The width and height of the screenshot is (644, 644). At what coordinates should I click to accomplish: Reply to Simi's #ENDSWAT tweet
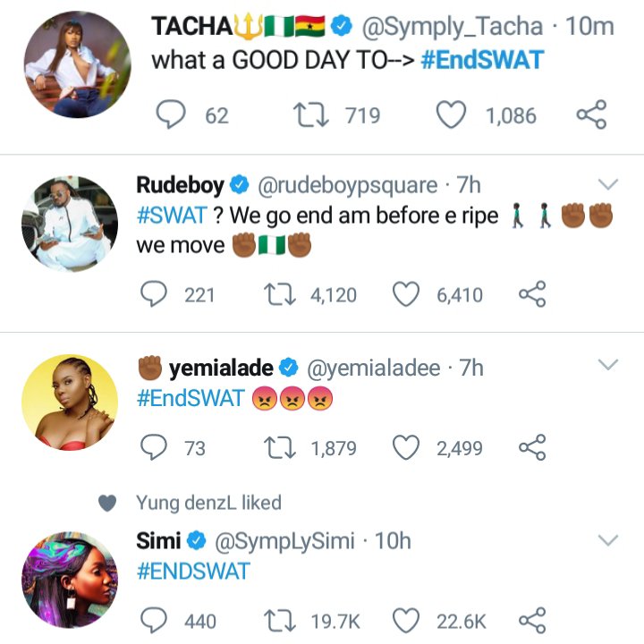[156, 620]
